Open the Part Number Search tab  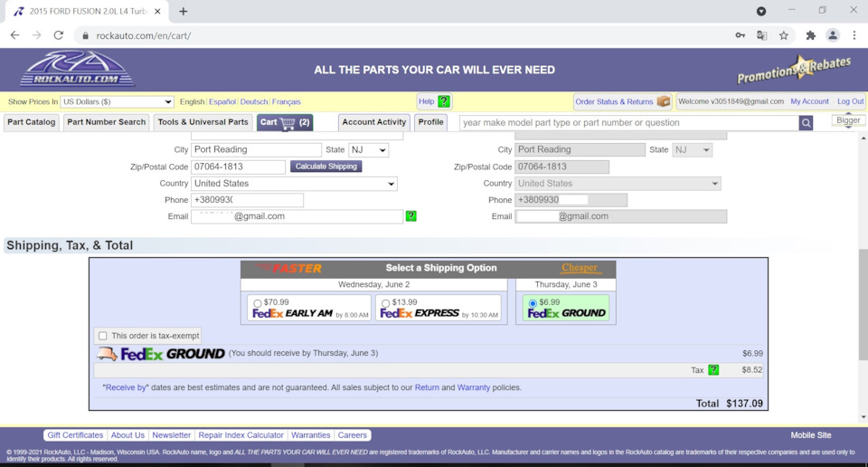(107, 122)
